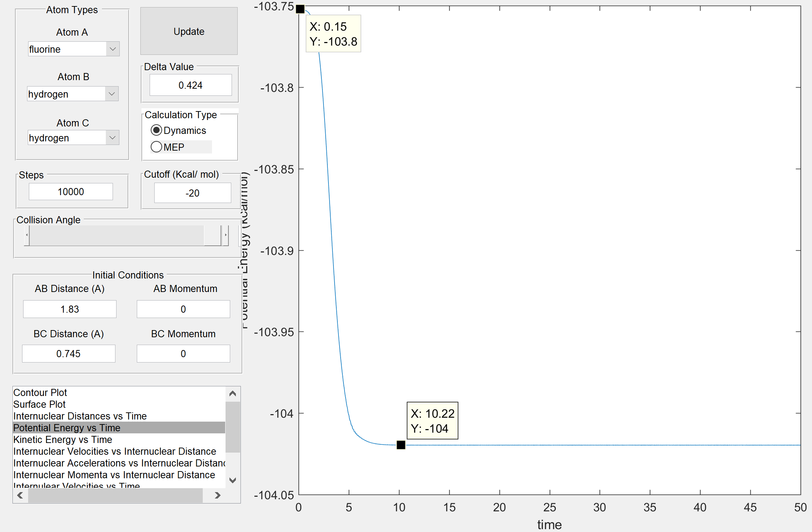Open the Atom A fluorine dropdown
Viewport: 812px width, 532px height.
tap(73, 49)
